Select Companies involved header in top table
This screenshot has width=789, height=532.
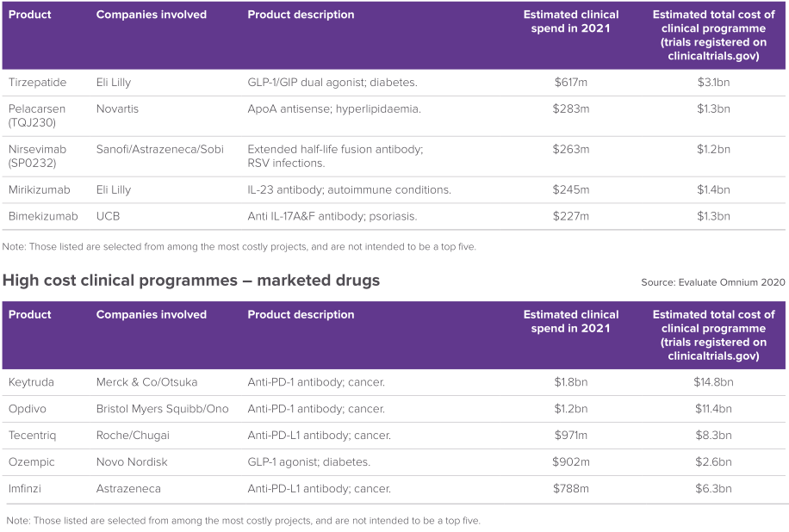(x=152, y=15)
